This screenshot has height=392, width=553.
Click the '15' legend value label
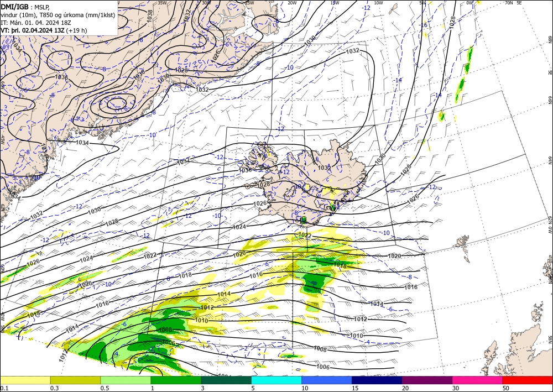click(355, 388)
